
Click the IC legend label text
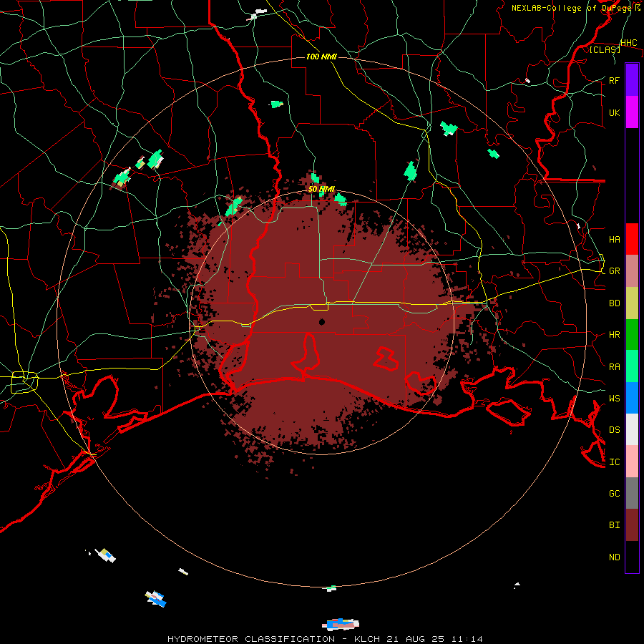click(614, 462)
